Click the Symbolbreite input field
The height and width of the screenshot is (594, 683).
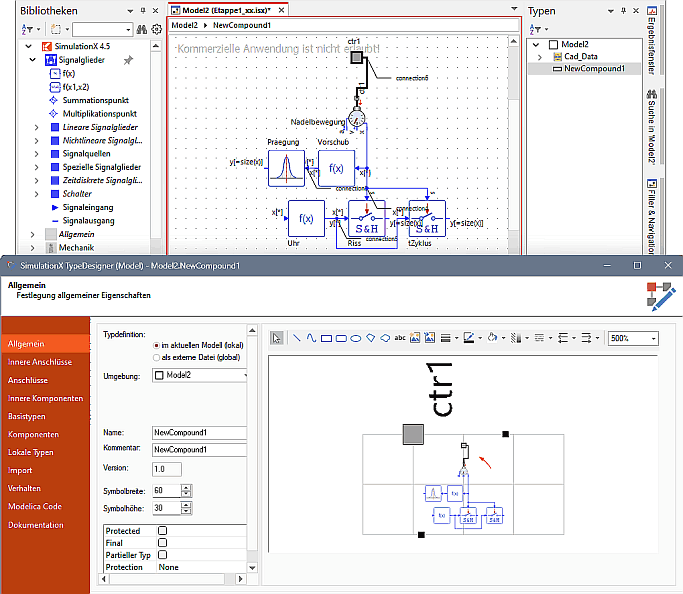tap(166, 489)
